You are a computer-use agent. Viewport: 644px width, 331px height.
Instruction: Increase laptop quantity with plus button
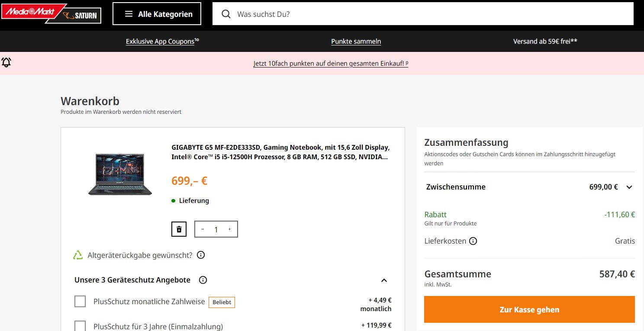(x=229, y=229)
